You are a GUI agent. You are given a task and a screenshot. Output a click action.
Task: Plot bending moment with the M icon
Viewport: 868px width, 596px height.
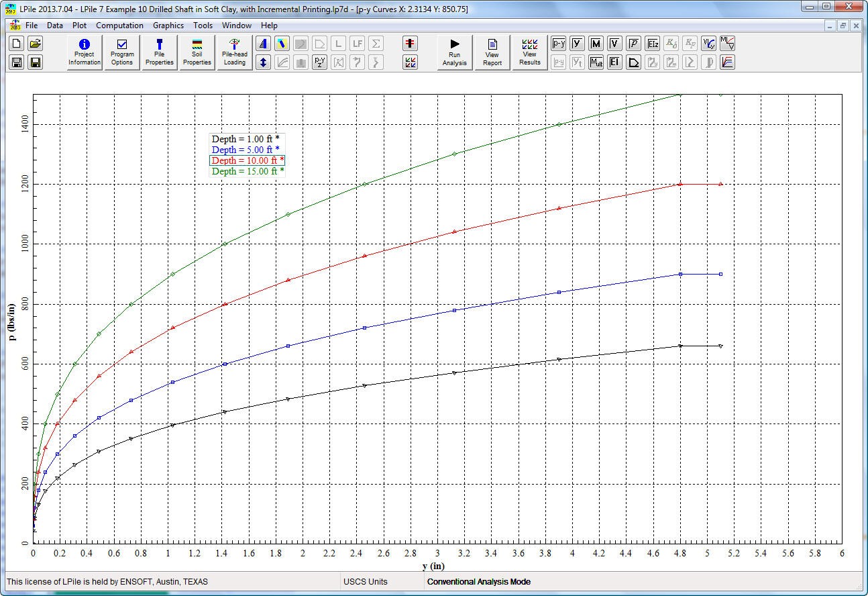tap(596, 44)
